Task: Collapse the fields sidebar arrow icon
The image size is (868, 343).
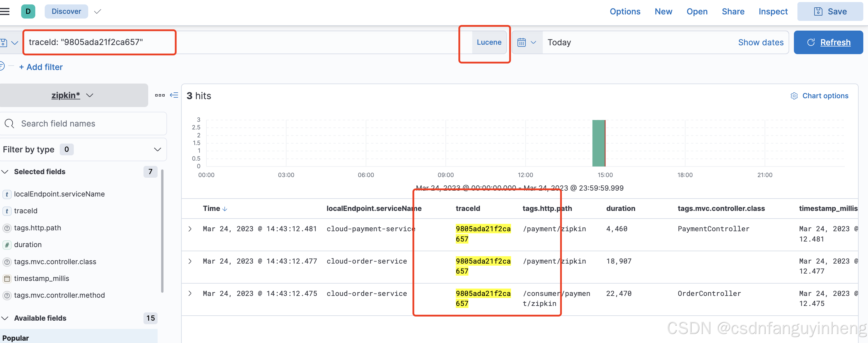Action: click(174, 95)
